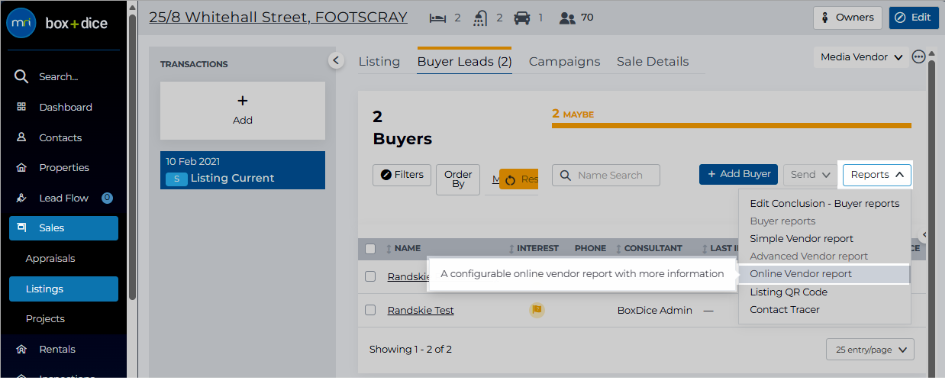Switch to the Buyer Leads (2) tab
945x378 pixels.
465,61
